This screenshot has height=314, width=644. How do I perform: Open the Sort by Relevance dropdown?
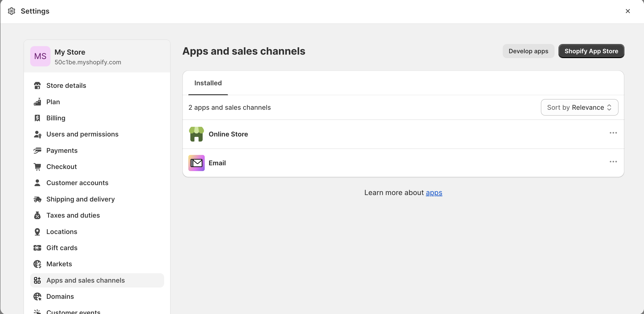(579, 107)
